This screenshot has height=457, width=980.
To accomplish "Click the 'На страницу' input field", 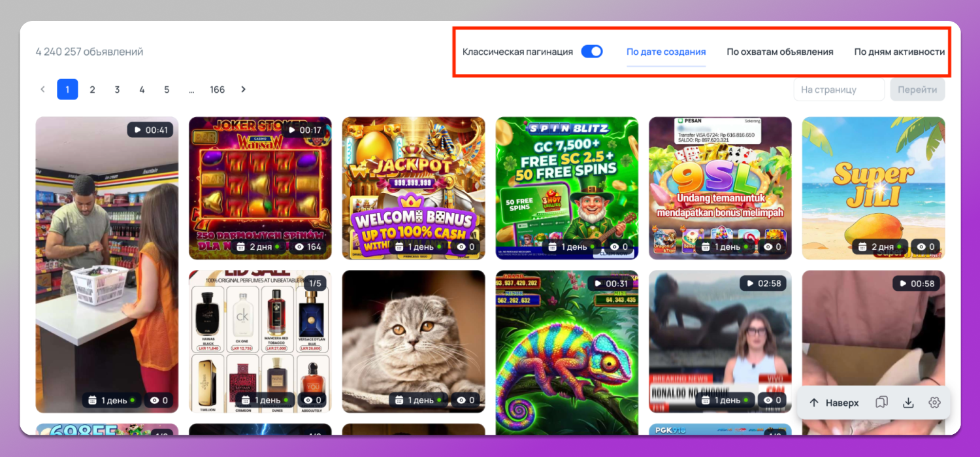I will point(838,90).
